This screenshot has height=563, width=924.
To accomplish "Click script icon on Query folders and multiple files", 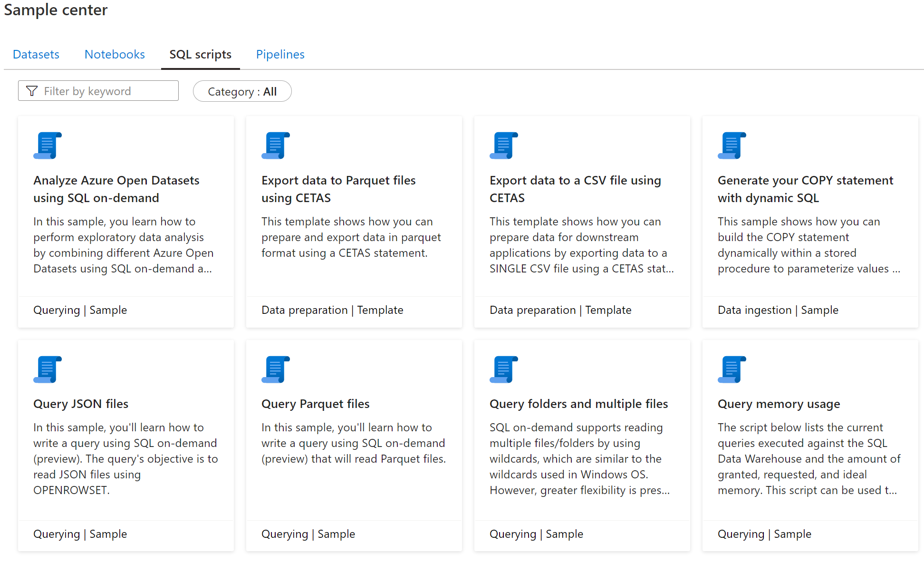I will coord(504,369).
